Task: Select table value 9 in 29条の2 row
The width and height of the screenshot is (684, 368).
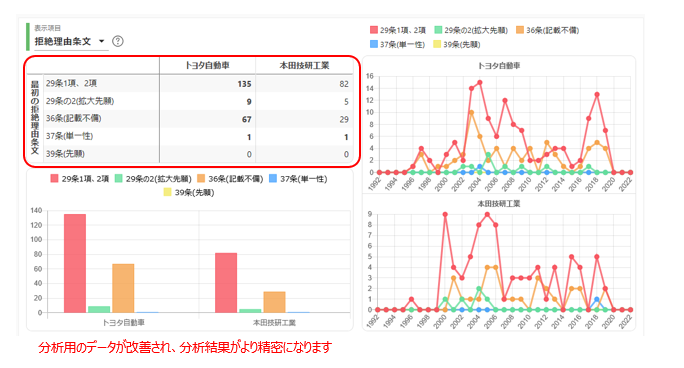Action: pyautogui.click(x=249, y=102)
